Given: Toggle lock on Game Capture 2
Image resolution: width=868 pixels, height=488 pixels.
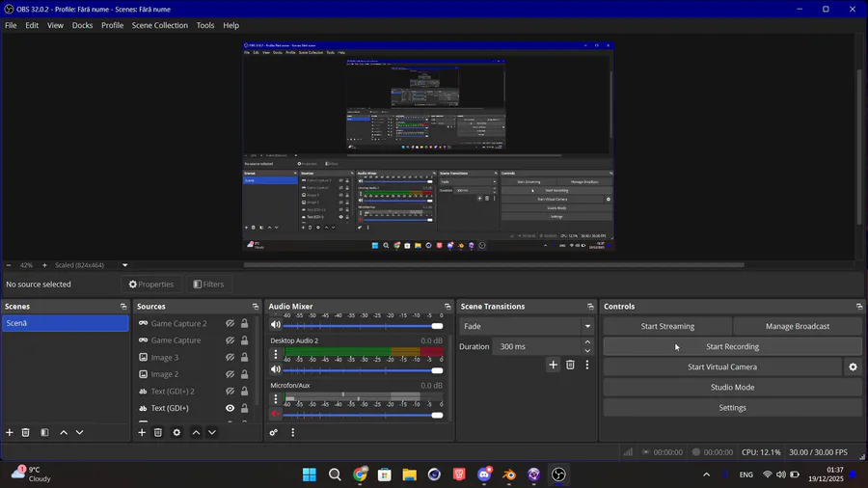Looking at the screenshot, I should pos(244,323).
